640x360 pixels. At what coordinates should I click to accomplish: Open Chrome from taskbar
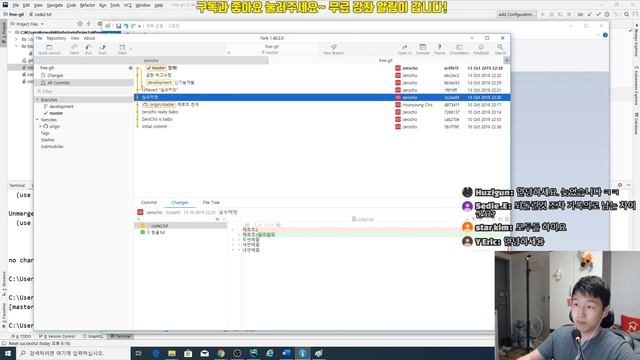pyautogui.click(x=221, y=353)
